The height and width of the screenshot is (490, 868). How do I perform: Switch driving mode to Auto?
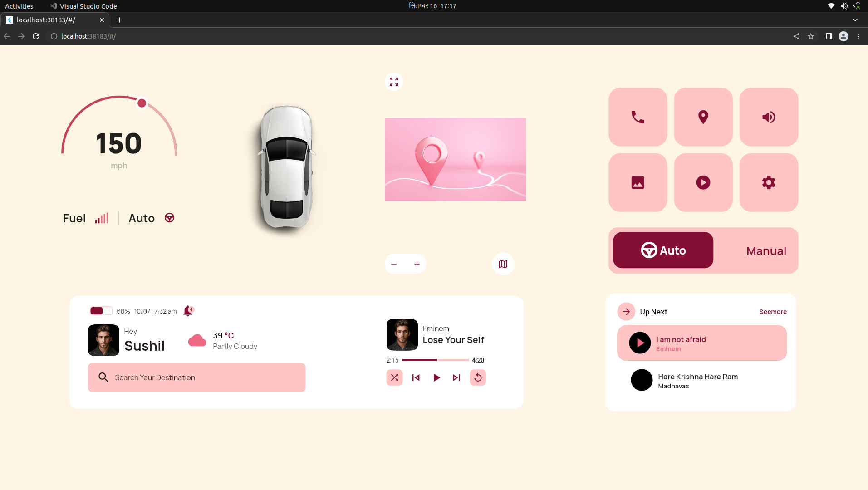663,250
